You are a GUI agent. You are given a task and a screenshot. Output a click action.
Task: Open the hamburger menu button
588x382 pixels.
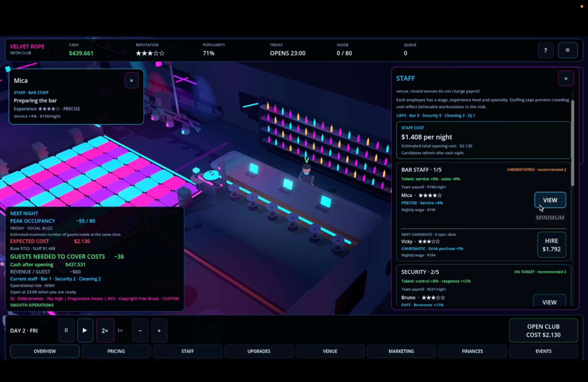tap(568, 50)
